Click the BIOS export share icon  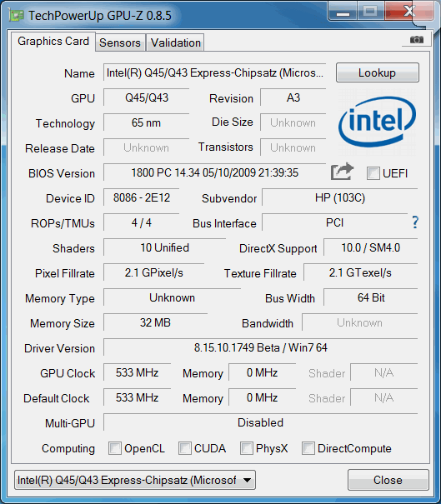tap(342, 172)
